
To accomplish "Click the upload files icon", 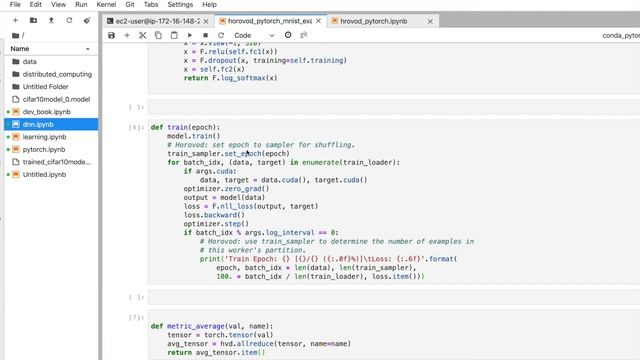I will (x=51, y=20).
